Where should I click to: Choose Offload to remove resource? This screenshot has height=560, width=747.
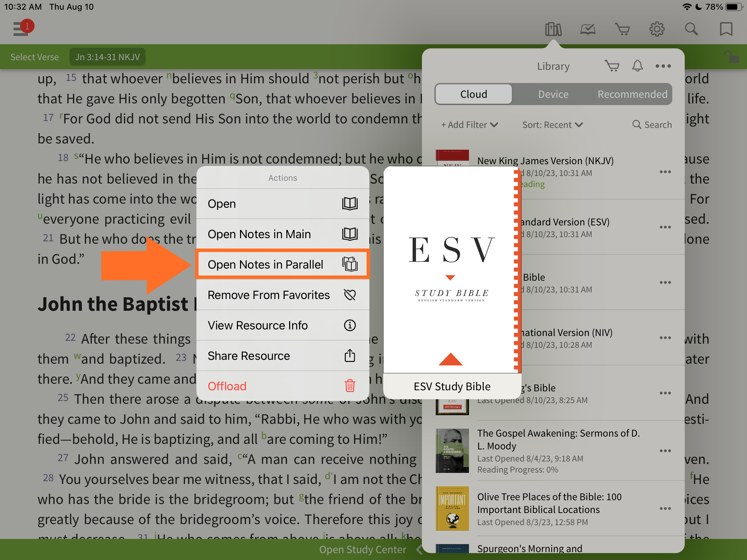283,386
